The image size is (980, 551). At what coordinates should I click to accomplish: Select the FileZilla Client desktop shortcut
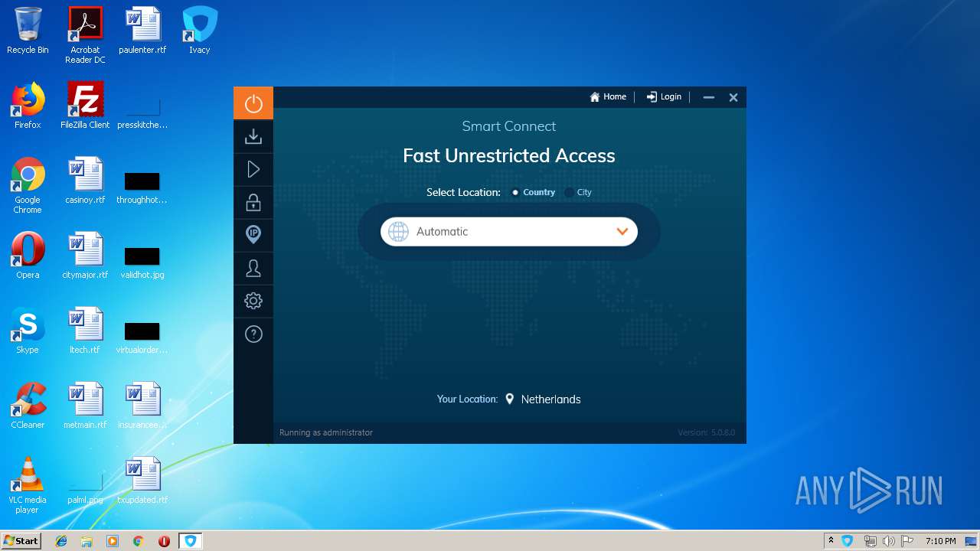tap(85, 106)
